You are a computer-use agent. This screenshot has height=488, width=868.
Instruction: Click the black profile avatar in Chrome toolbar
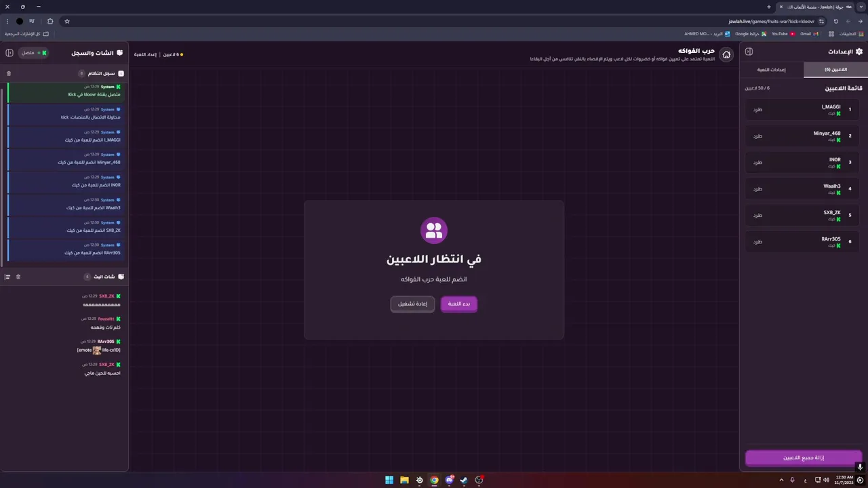coord(19,21)
